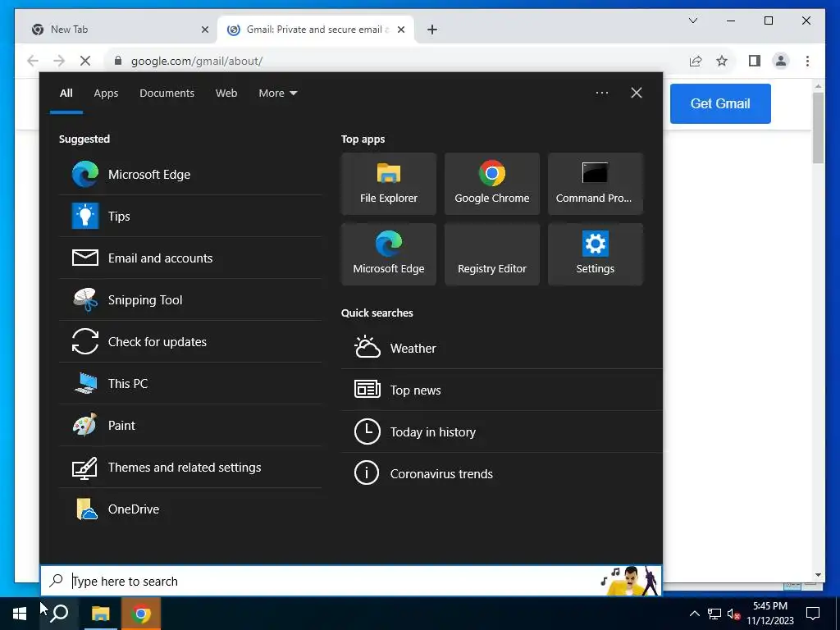Screen dimensions: 840x630
Task: Expand the More filter dropdown
Action: (x=277, y=94)
